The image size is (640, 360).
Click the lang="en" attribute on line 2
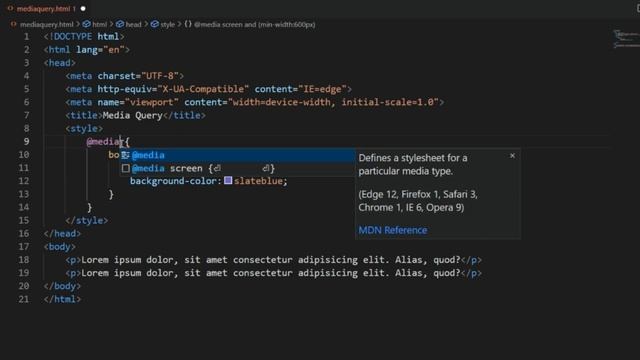click(x=100, y=50)
